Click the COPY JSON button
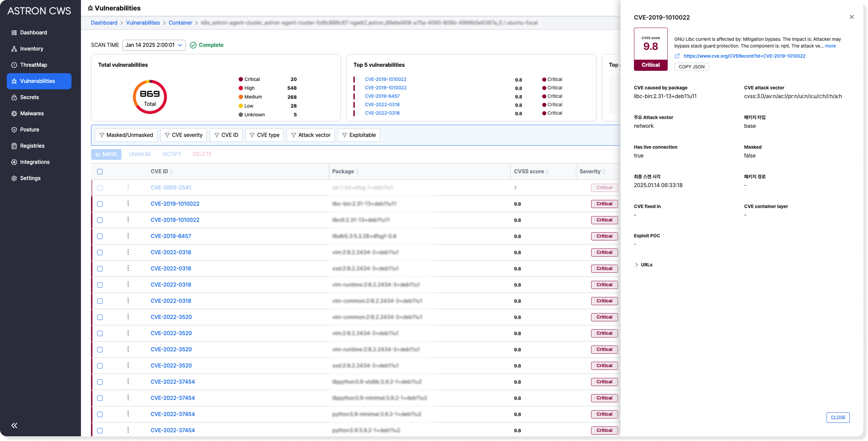The height and width of the screenshot is (441, 868). (691, 67)
